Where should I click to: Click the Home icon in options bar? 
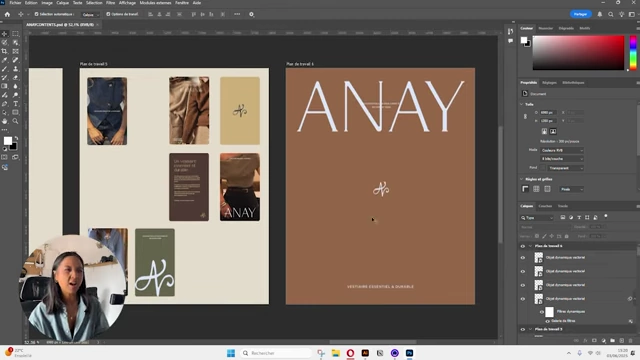(x=7, y=14)
